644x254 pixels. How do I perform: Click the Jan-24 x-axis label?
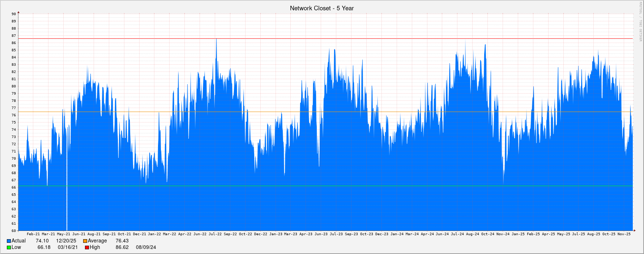tap(397, 234)
